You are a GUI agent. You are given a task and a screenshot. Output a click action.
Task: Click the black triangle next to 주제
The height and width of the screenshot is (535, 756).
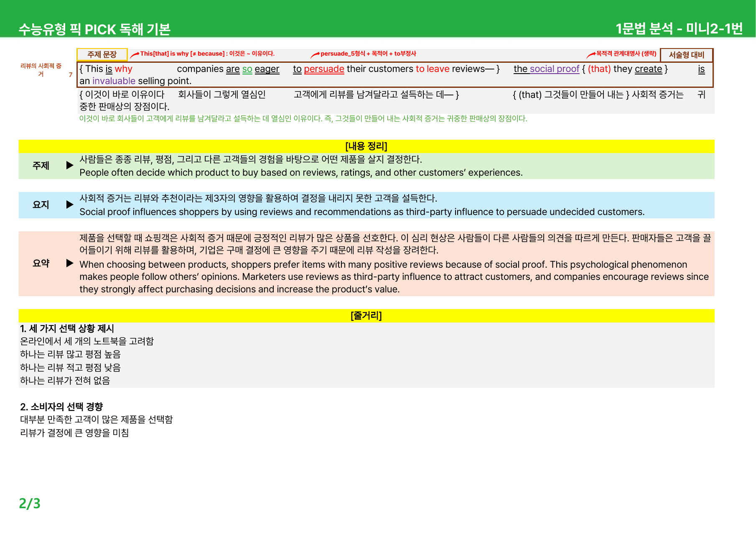pyautogui.click(x=70, y=165)
